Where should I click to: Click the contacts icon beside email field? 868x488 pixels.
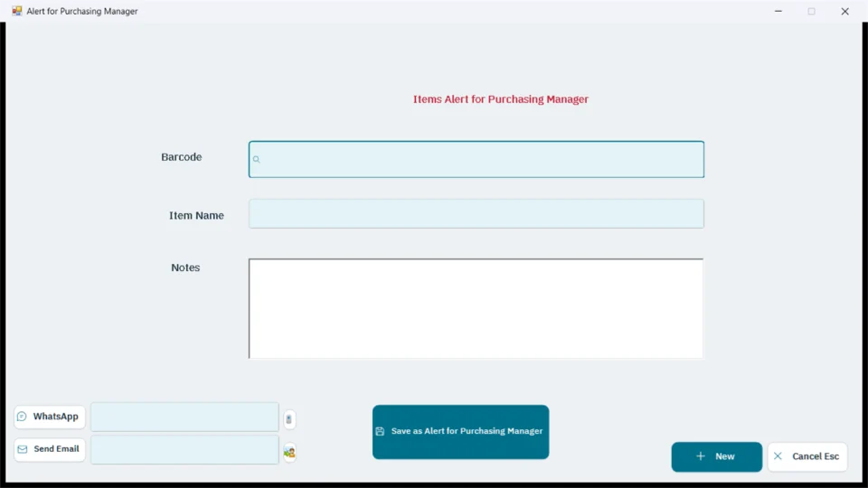point(289,453)
